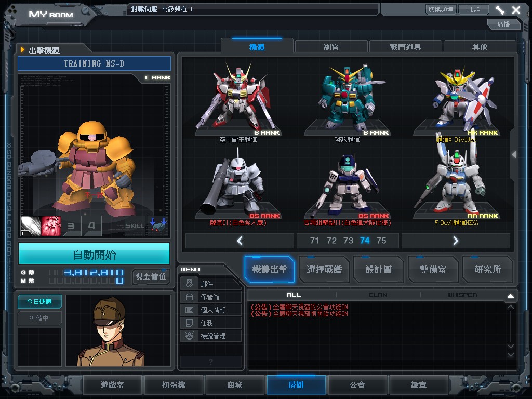Click the pilot portrait thumbnail

[118, 330]
